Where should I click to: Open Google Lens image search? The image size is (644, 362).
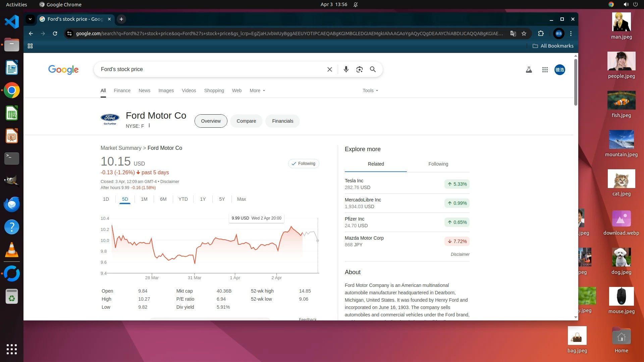[x=359, y=69]
